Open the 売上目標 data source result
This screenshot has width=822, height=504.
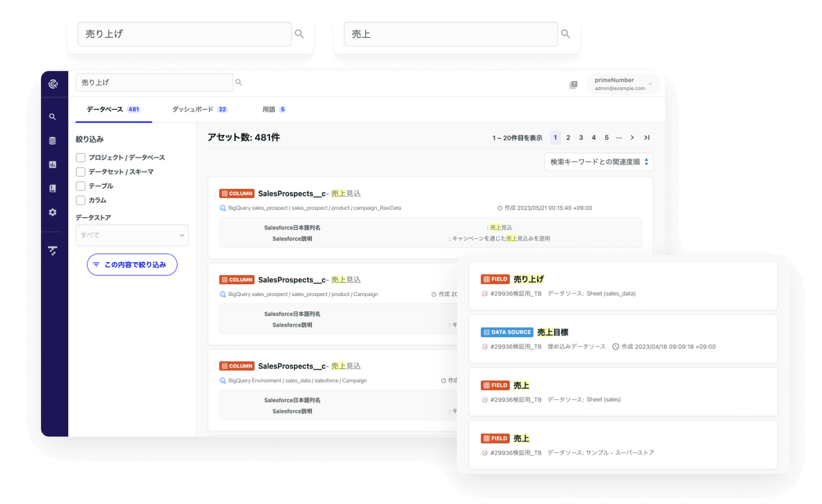(552, 332)
